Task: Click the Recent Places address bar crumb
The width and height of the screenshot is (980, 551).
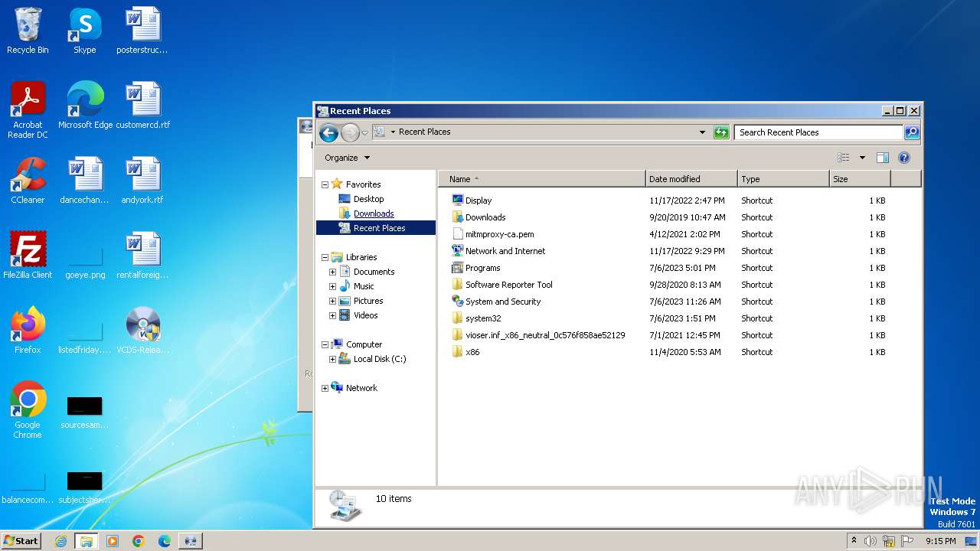Action: pyautogui.click(x=424, y=132)
